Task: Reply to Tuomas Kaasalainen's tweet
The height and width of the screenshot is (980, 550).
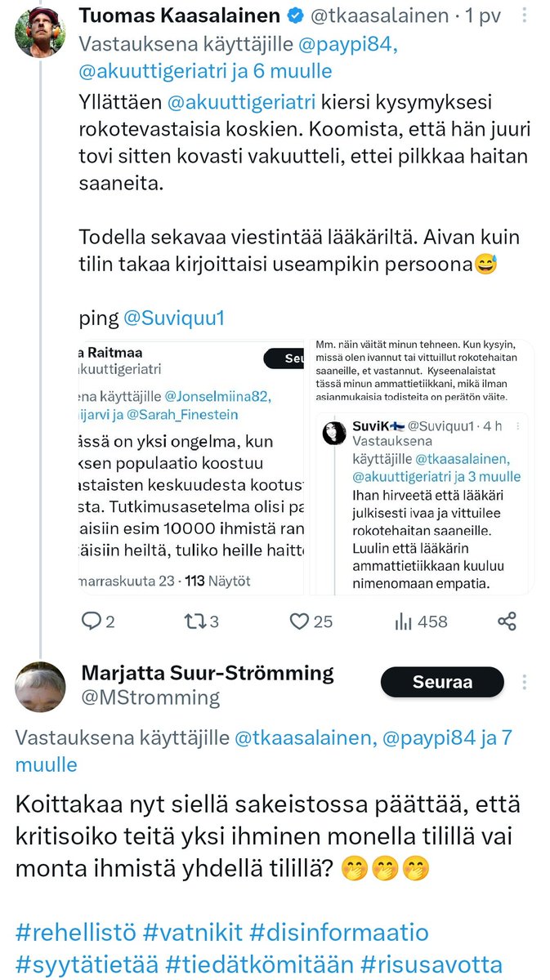Action: point(91,621)
